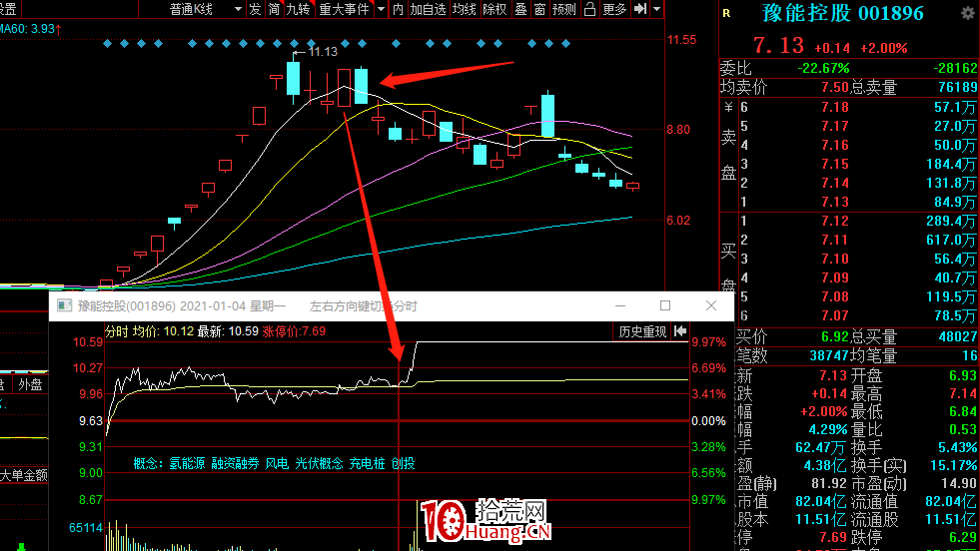980x551 pixels.
Task: Click the large cyan candlestick beside the red arrow
Action: pyautogui.click(x=361, y=85)
